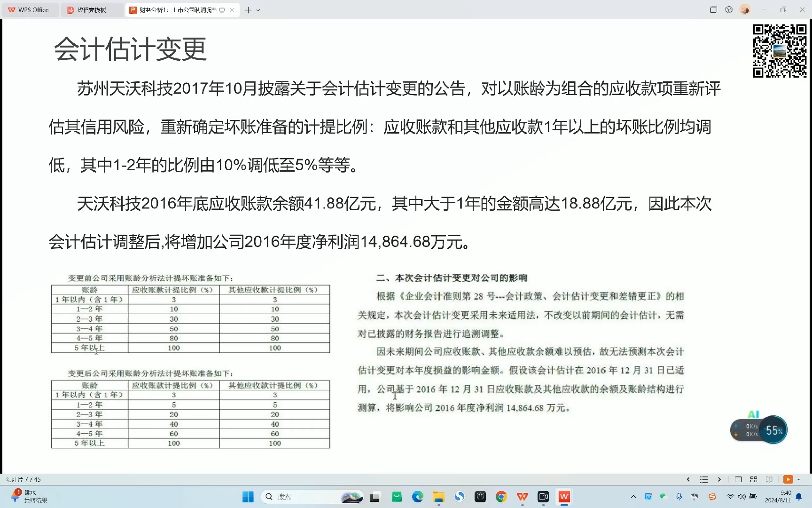812x508 pixels.
Task: Click the 账龄 header in the 变更前 table
Action: tap(89, 290)
